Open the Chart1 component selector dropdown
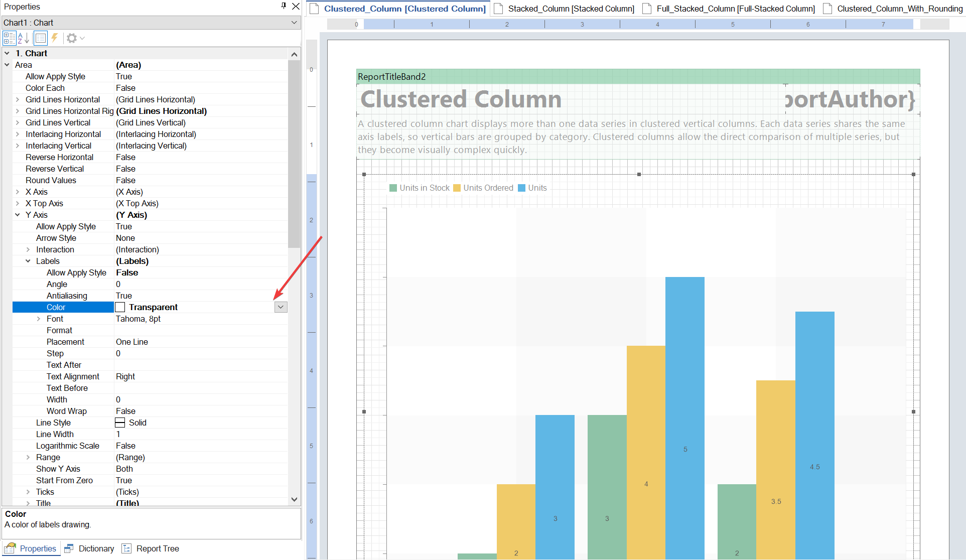Image resolution: width=966 pixels, height=560 pixels. 294,23
